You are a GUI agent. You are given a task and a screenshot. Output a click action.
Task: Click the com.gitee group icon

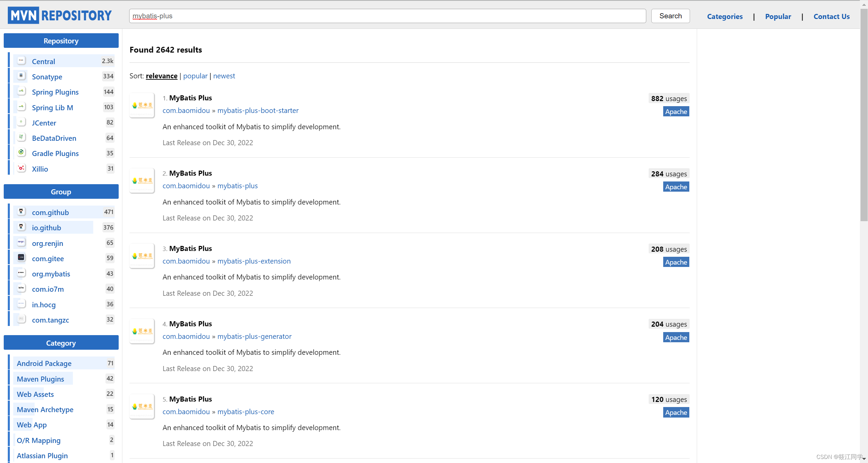coord(21,258)
